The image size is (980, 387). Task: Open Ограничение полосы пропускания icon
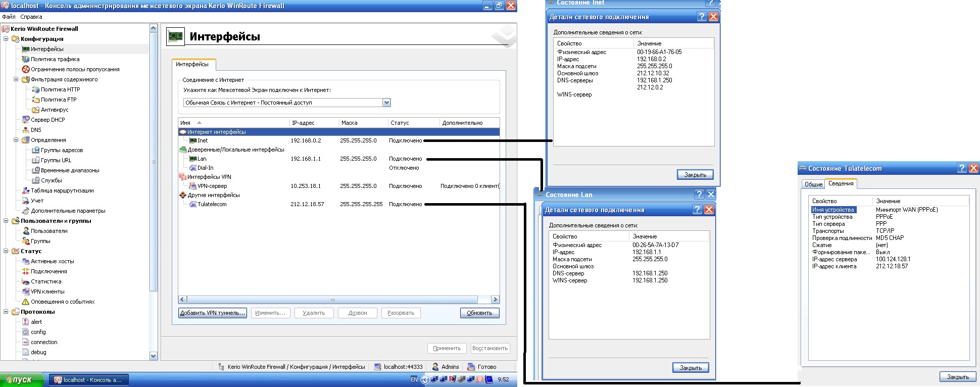click(x=25, y=69)
